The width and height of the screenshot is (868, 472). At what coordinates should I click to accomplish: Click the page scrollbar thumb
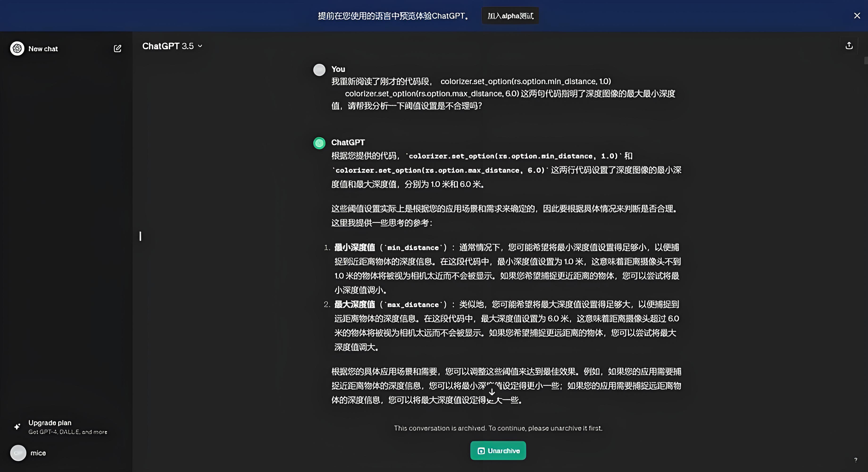click(x=866, y=61)
